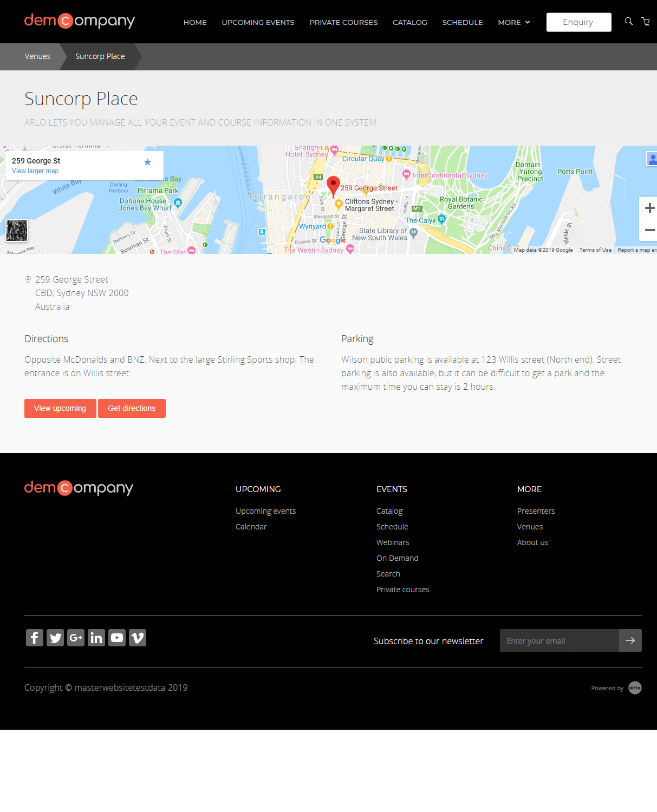Open the shopping cart icon
Image resolution: width=657 pixels, height=812 pixels.
click(646, 22)
